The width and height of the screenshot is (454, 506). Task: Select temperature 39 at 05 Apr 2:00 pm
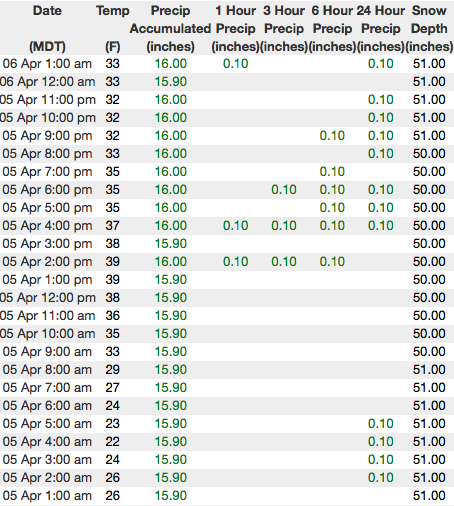click(x=113, y=262)
